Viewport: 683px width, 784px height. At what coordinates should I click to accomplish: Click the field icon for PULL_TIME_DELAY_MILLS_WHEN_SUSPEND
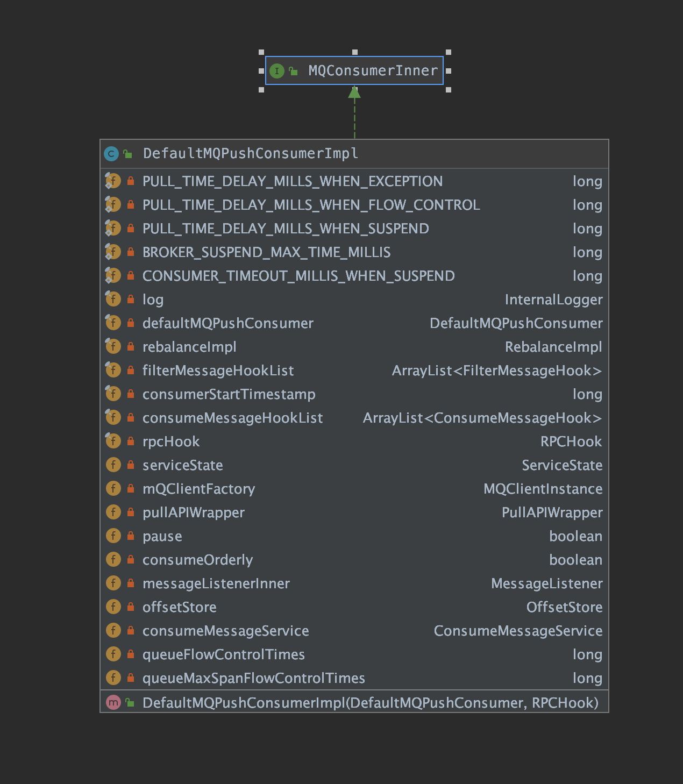pyautogui.click(x=112, y=228)
